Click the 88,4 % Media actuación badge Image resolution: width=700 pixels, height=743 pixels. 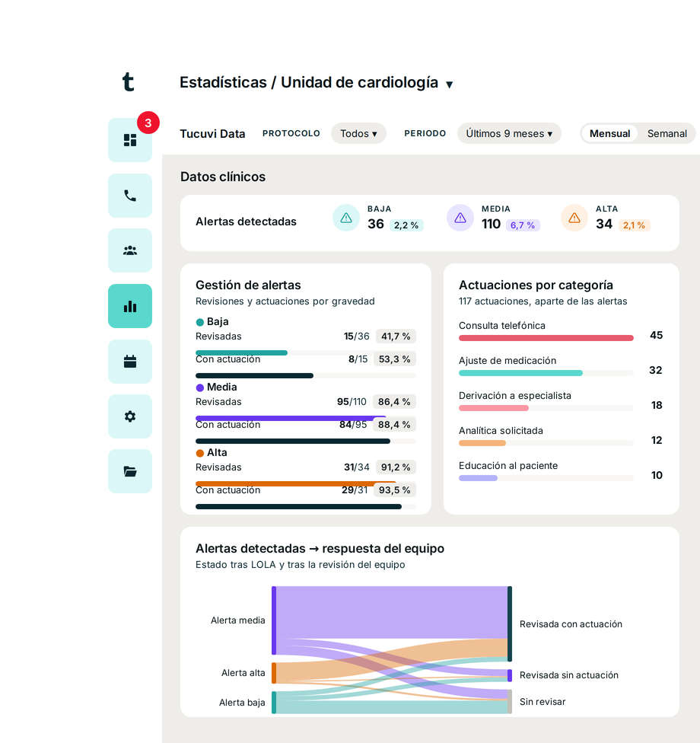point(394,425)
